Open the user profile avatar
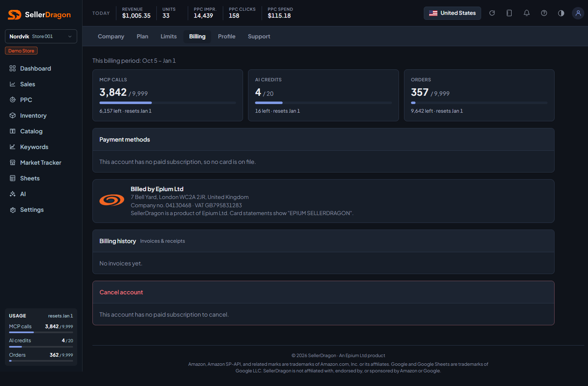588x386 pixels. tap(578, 13)
